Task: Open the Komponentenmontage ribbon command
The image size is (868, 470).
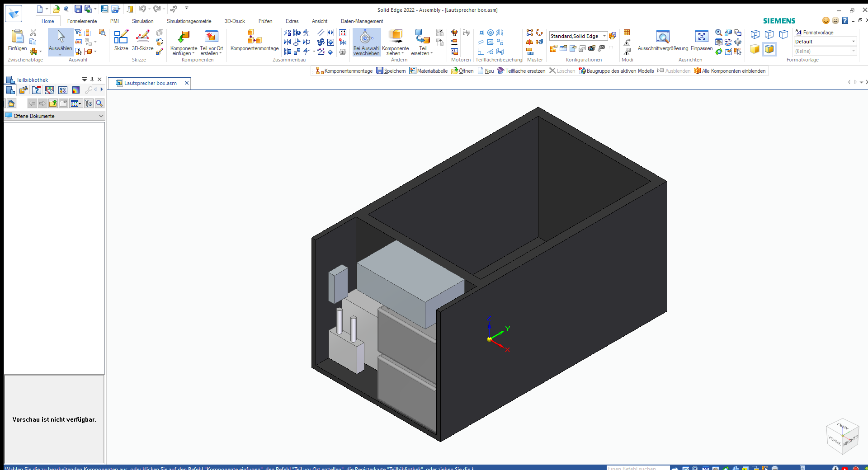Action: pos(254,40)
